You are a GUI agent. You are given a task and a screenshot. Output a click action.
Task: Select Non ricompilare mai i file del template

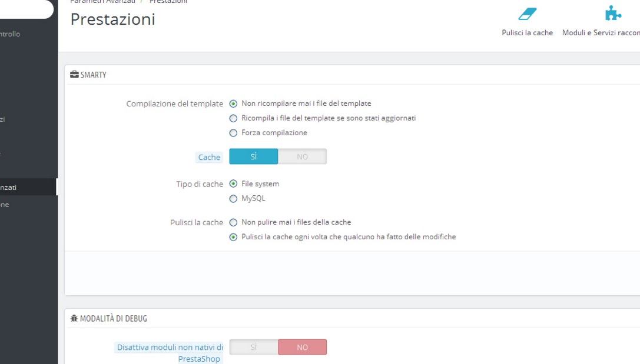coord(233,103)
